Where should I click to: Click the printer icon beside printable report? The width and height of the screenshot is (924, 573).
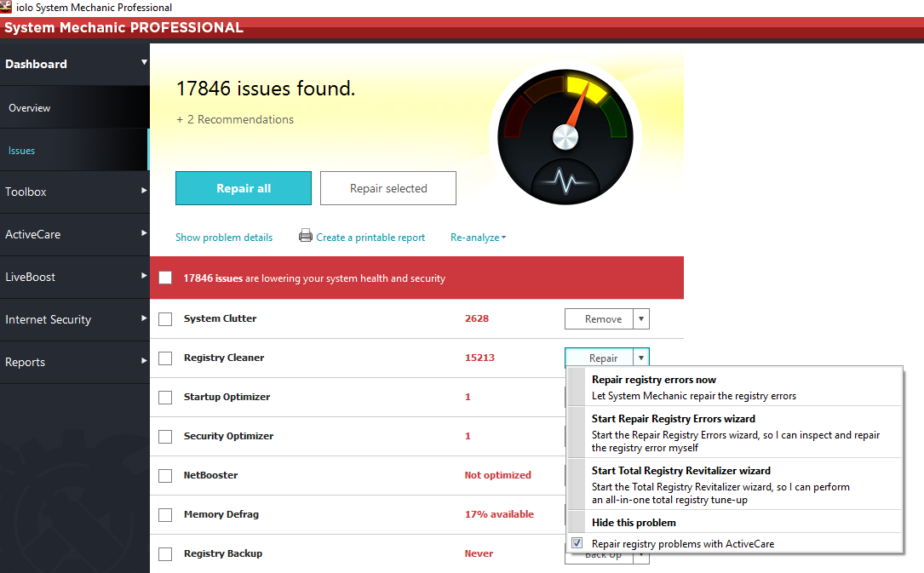point(306,236)
